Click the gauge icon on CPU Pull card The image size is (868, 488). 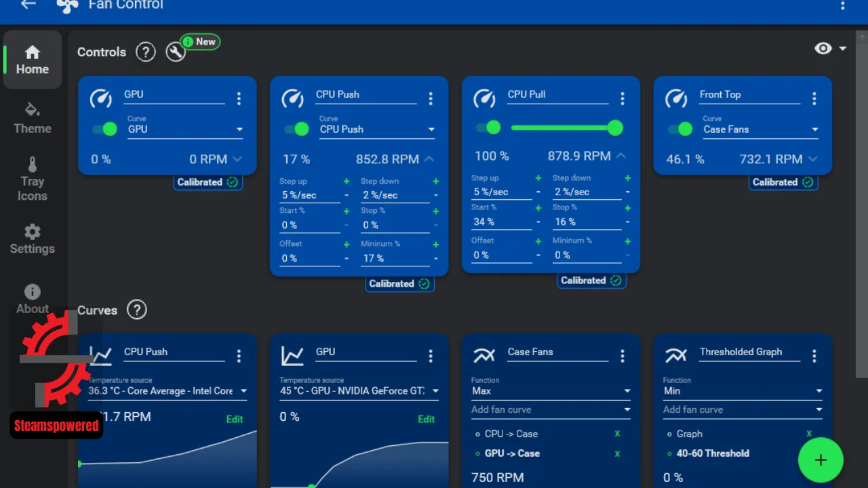point(485,99)
